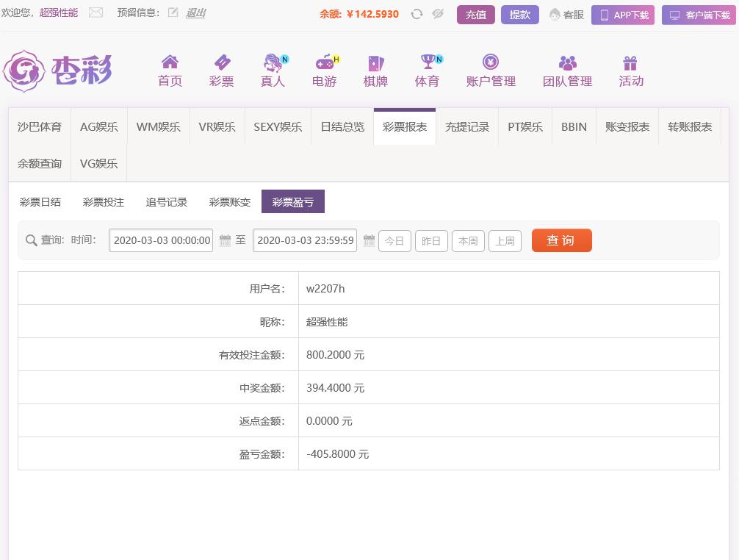Toggle balance visibility eye icon

[438, 14]
